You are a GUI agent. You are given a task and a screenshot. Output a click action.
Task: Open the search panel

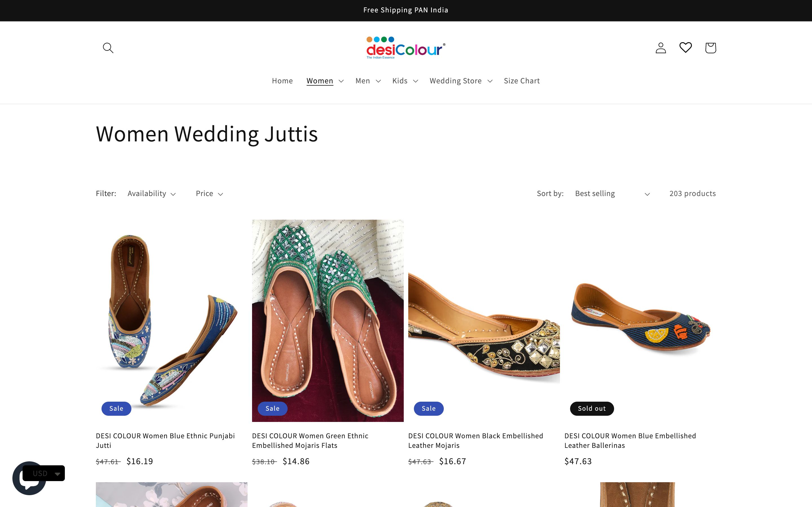tap(108, 48)
